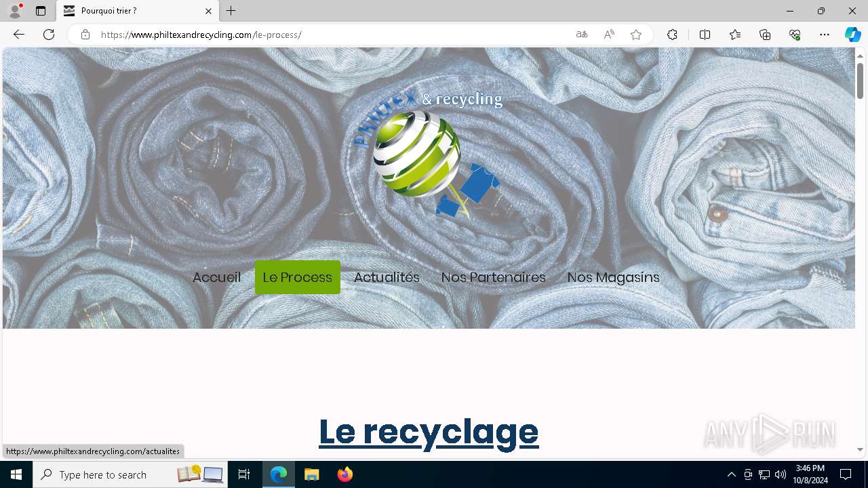The width and height of the screenshot is (868, 488).
Task: Open Nos Magasins page
Action: 613,277
